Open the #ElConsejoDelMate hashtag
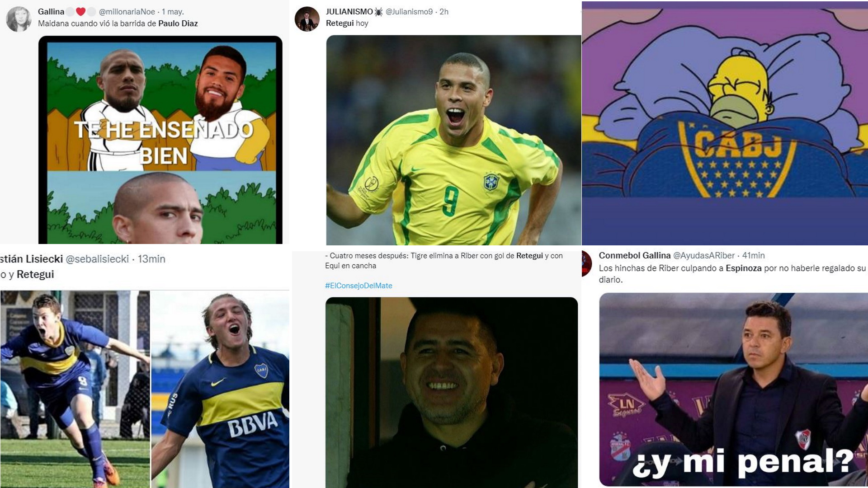 [359, 286]
